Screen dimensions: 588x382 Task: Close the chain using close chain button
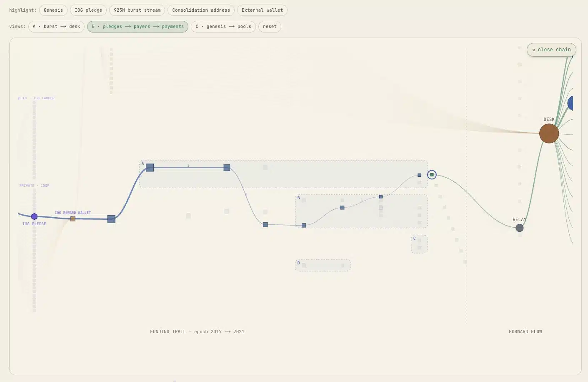click(x=551, y=50)
